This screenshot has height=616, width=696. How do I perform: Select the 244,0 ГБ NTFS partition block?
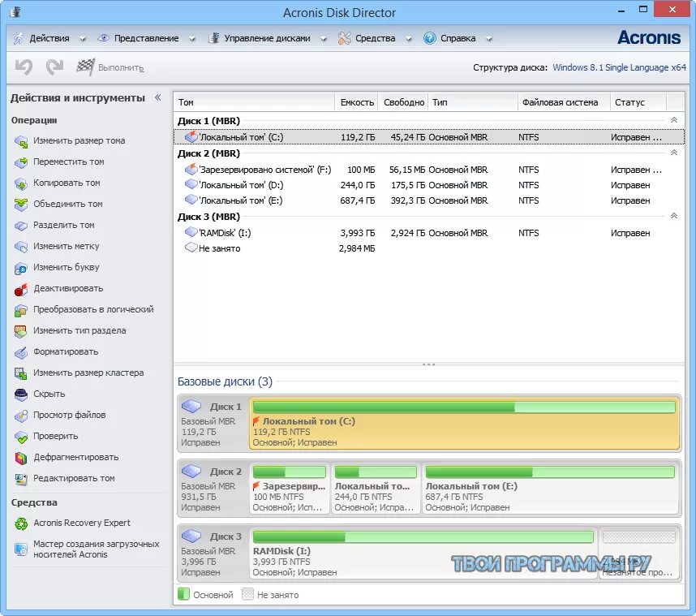click(x=376, y=489)
